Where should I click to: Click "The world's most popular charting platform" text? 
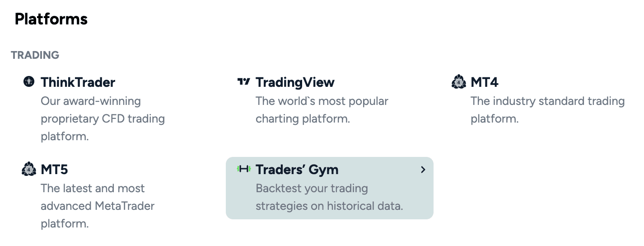tap(322, 110)
